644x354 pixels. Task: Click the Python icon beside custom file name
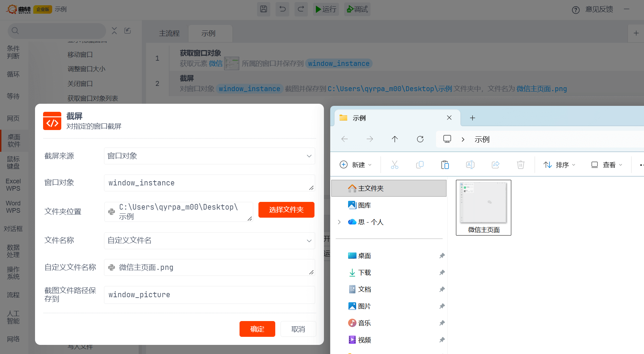click(112, 267)
